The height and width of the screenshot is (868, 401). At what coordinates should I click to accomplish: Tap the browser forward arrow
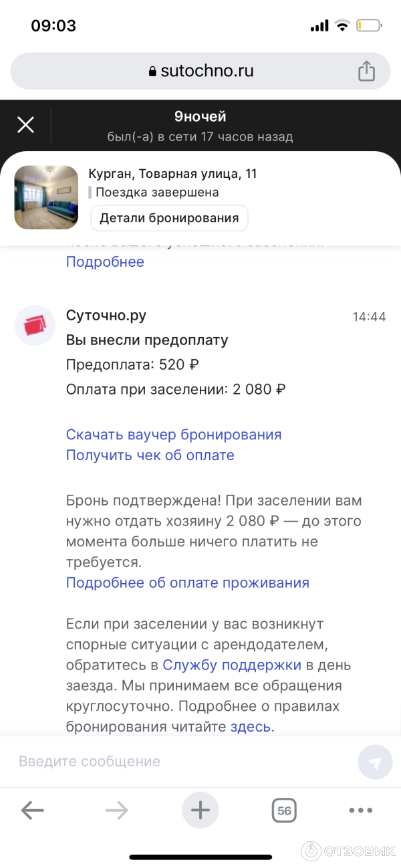[116, 811]
